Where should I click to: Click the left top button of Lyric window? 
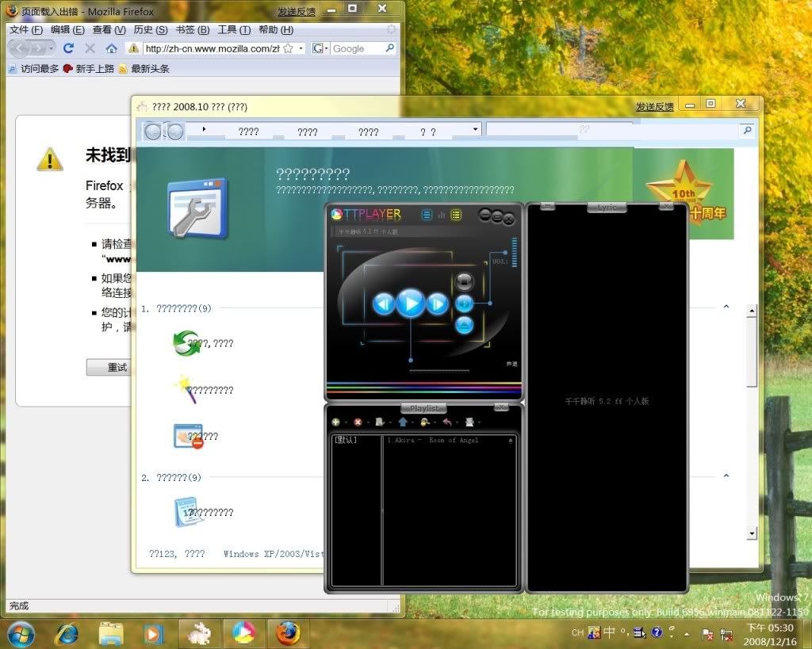coord(547,206)
